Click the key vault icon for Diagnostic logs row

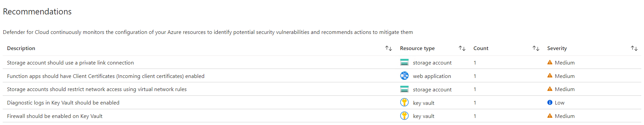coord(404,102)
